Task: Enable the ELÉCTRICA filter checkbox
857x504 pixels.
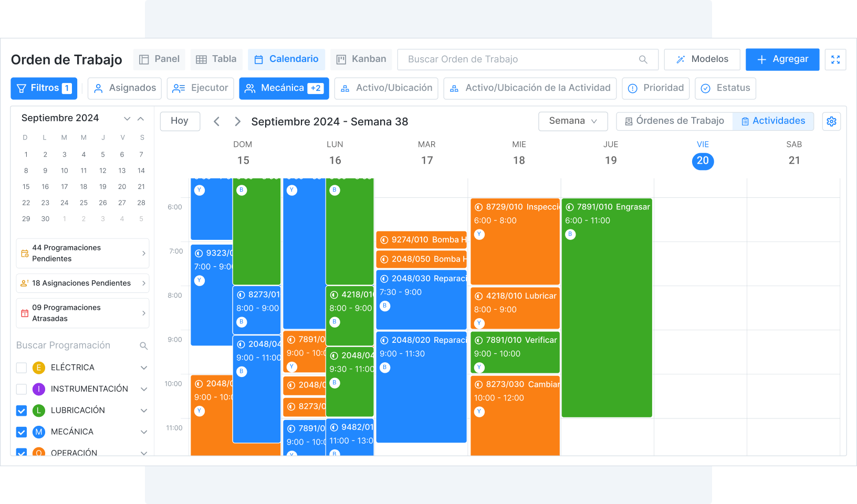Action: [21, 367]
